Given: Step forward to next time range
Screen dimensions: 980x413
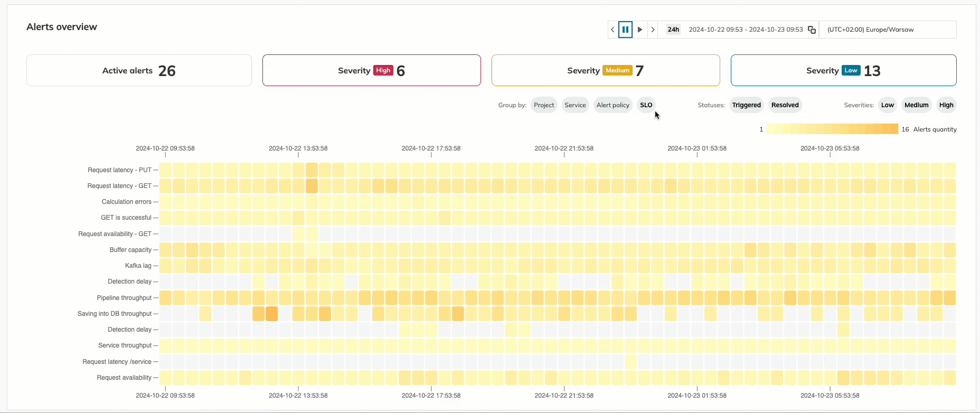Looking at the screenshot, I should [653, 30].
